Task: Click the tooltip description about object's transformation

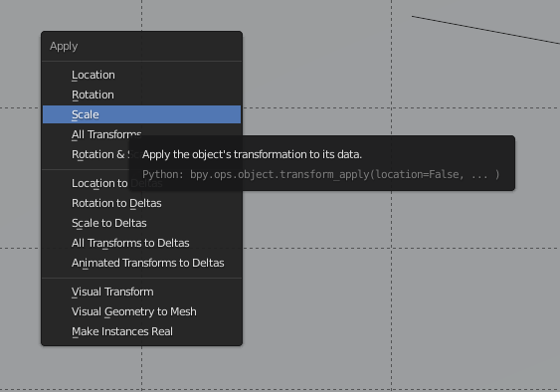Action: (252, 154)
